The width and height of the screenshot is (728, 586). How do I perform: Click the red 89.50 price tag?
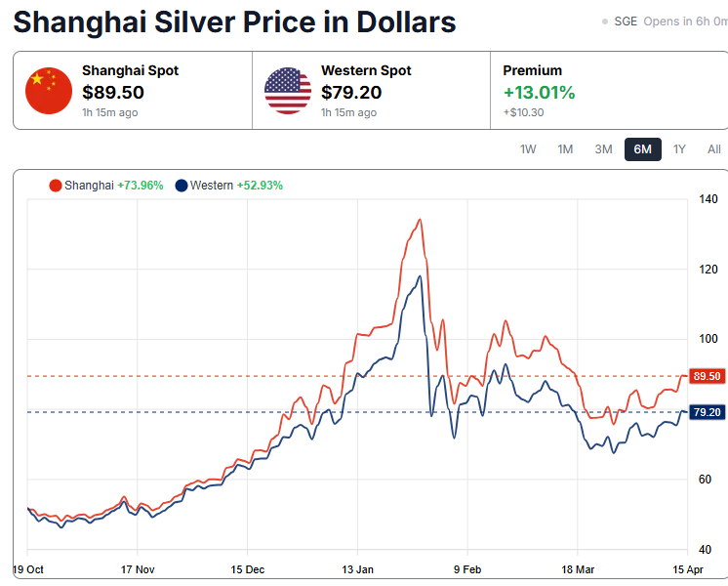(704, 376)
